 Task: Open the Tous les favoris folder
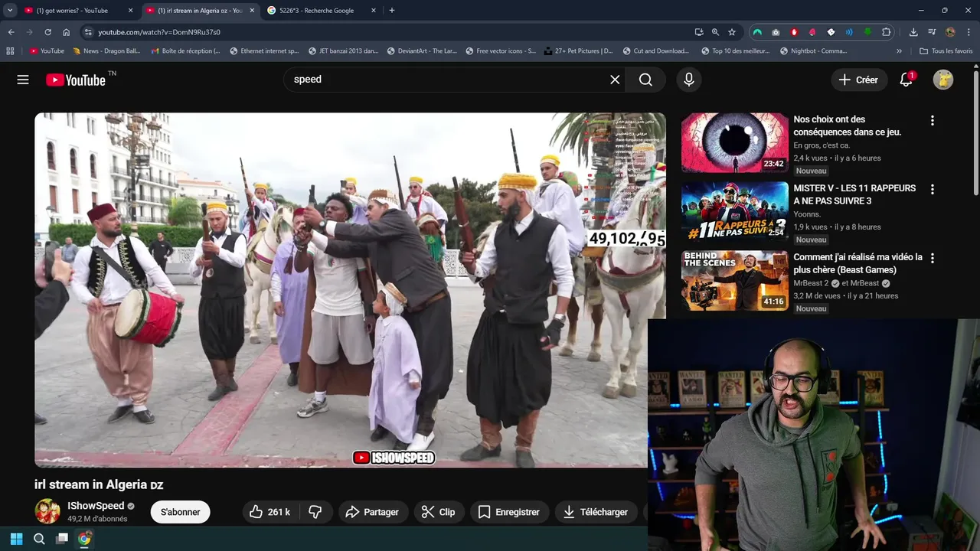(946, 51)
